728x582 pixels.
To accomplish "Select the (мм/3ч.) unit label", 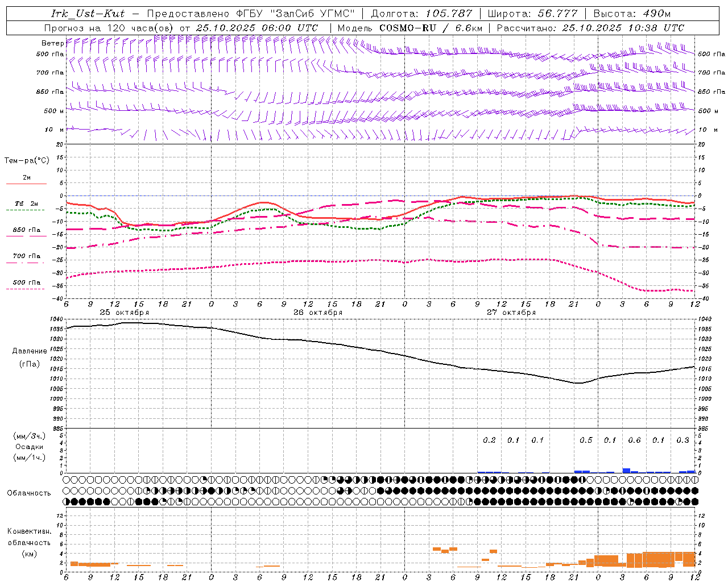I will (30, 436).
